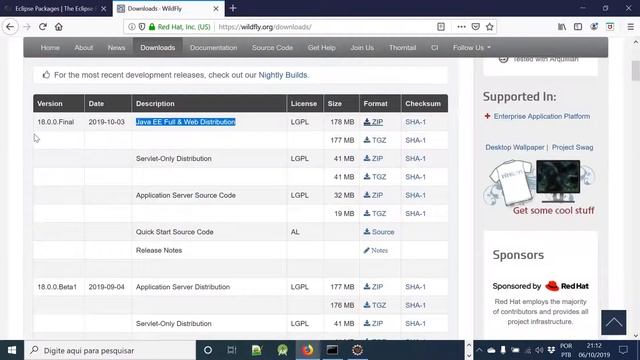Open the Firefox hamburger menu
The image size is (640, 360).
point(631,27)
